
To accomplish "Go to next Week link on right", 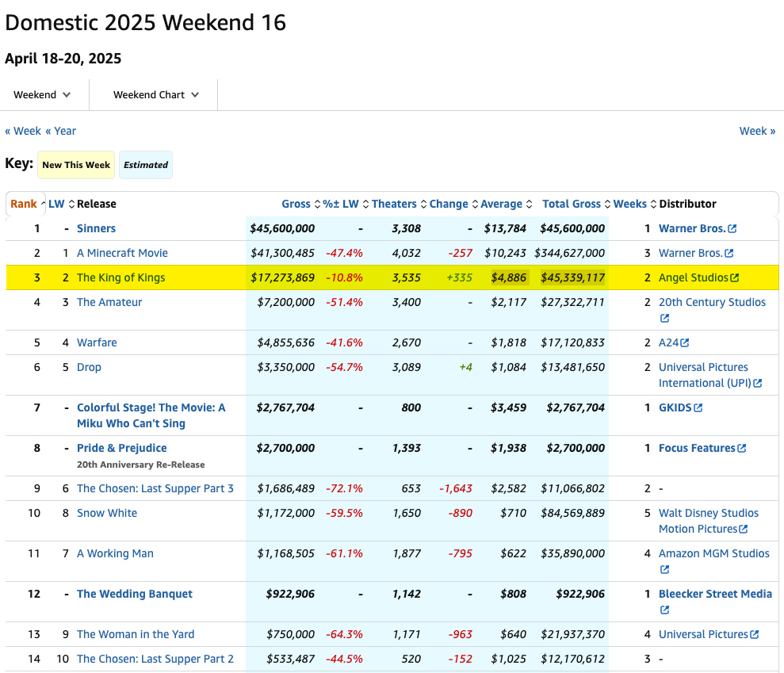I will (757, 131).
